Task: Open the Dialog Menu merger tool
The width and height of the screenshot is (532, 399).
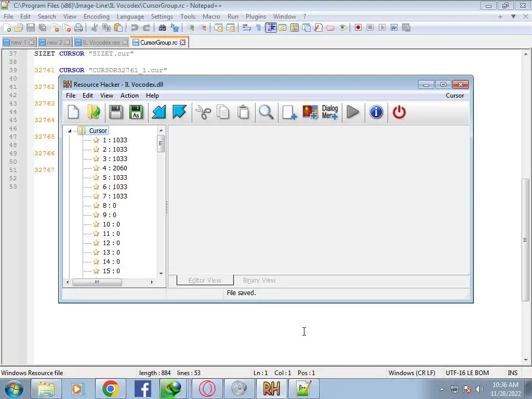Action: 330,112
